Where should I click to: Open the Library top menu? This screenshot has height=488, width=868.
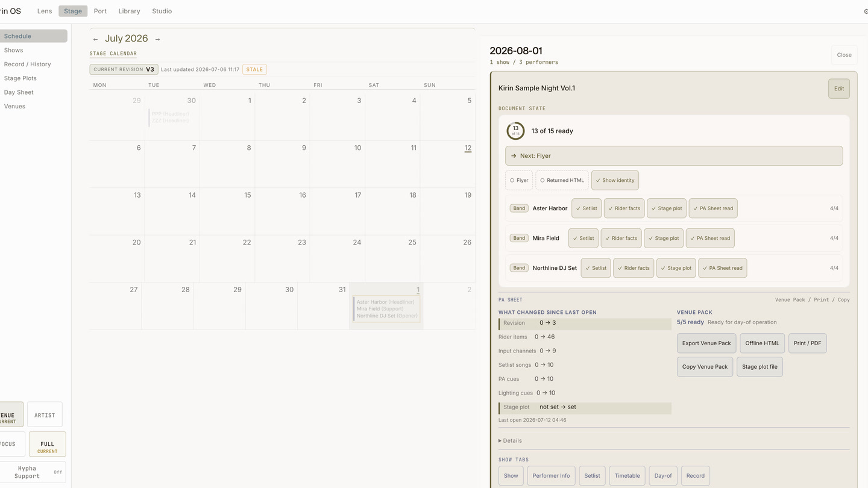(129, 11)
